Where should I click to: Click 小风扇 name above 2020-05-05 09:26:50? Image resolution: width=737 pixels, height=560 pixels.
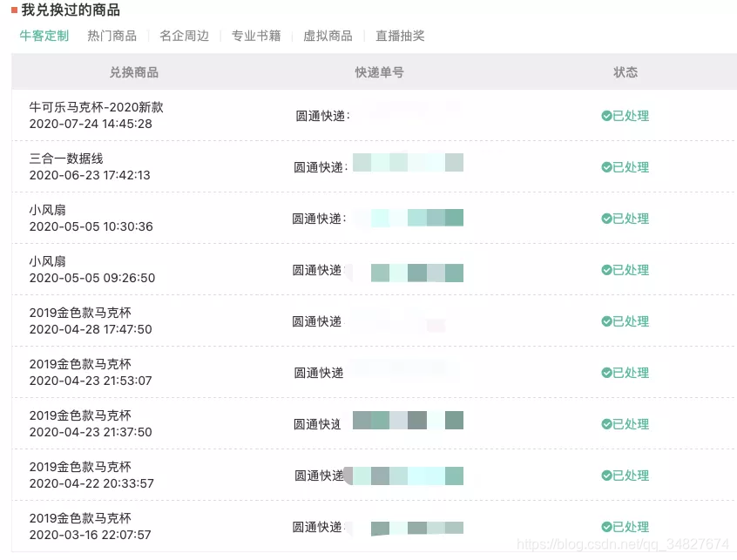[47, 261]
